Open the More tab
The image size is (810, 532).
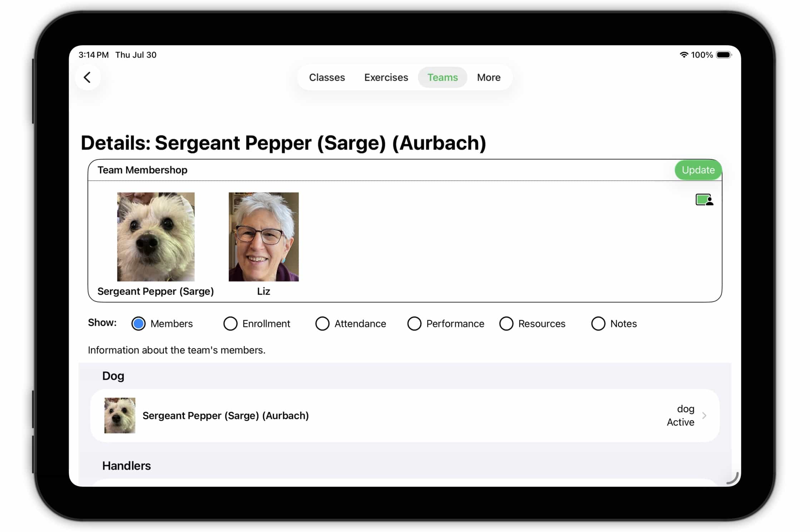pos(489,77)
